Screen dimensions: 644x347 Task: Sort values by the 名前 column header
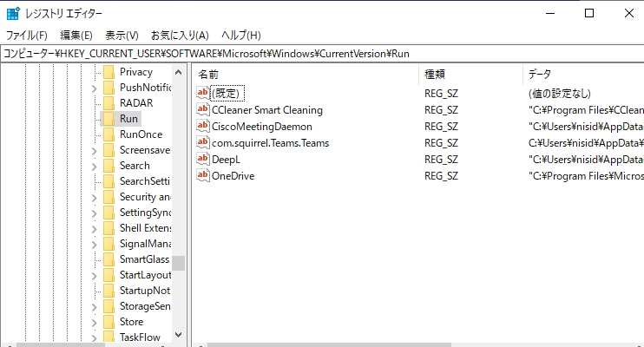point(306,75)
